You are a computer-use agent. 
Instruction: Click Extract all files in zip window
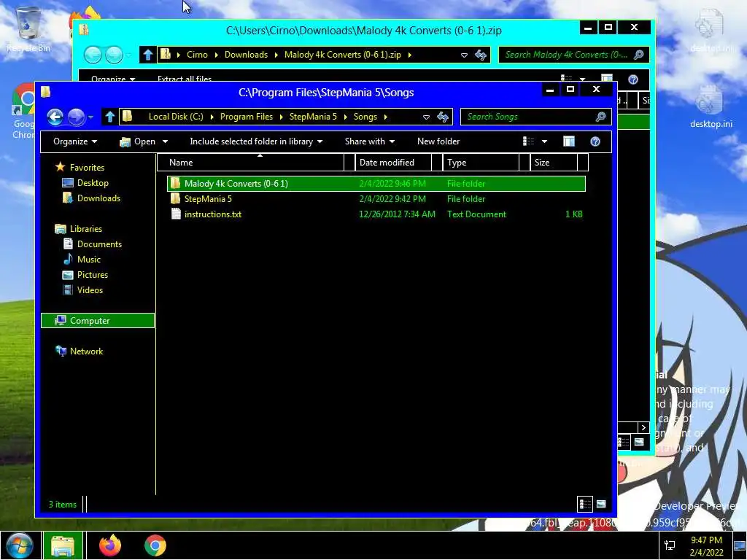click(x=185, y=79)
